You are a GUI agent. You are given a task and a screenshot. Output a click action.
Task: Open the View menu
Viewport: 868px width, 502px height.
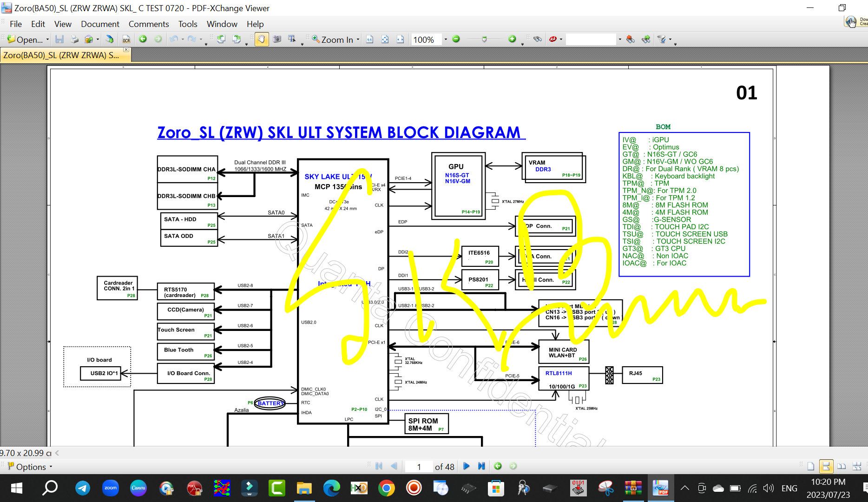(63, 24)
